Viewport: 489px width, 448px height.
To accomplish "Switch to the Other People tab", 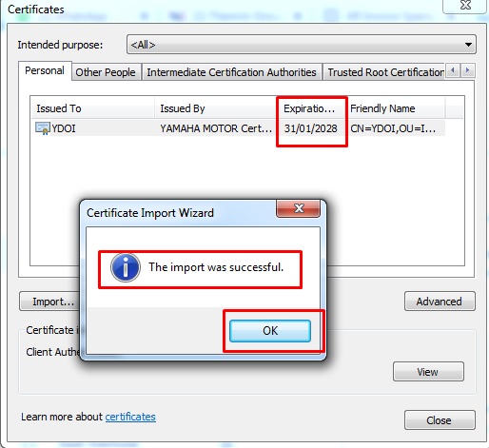I will click(x=106, y=72).
